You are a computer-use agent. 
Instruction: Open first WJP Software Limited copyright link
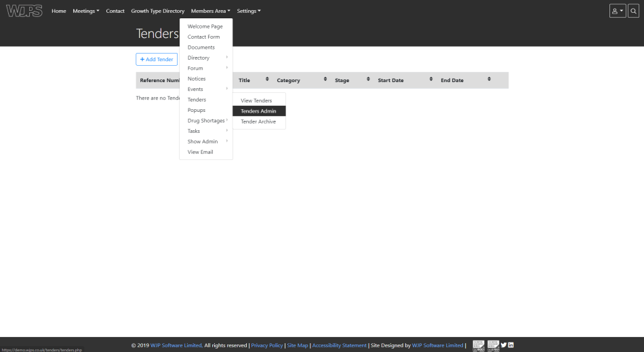[177, 345]
